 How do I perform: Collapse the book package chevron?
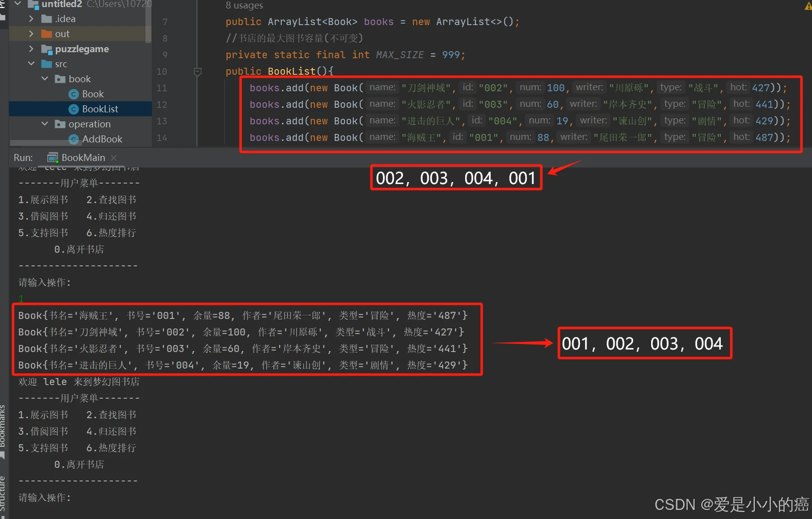45,79
